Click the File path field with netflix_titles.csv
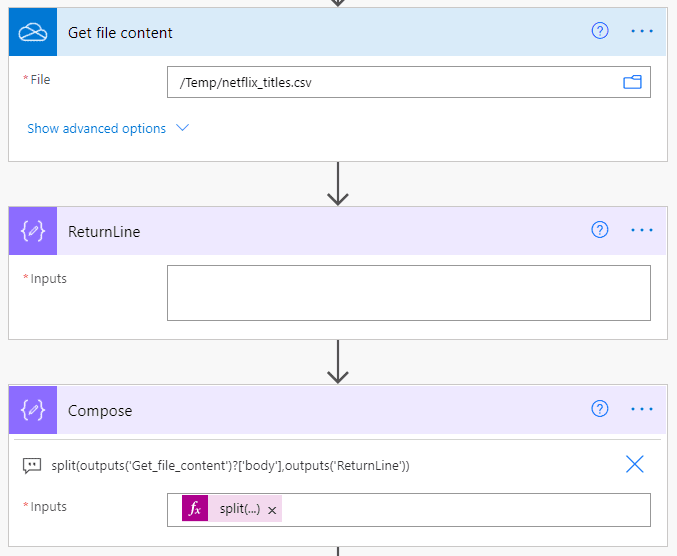The width and height of the screenshot is (677, 556). pos(390,82)
